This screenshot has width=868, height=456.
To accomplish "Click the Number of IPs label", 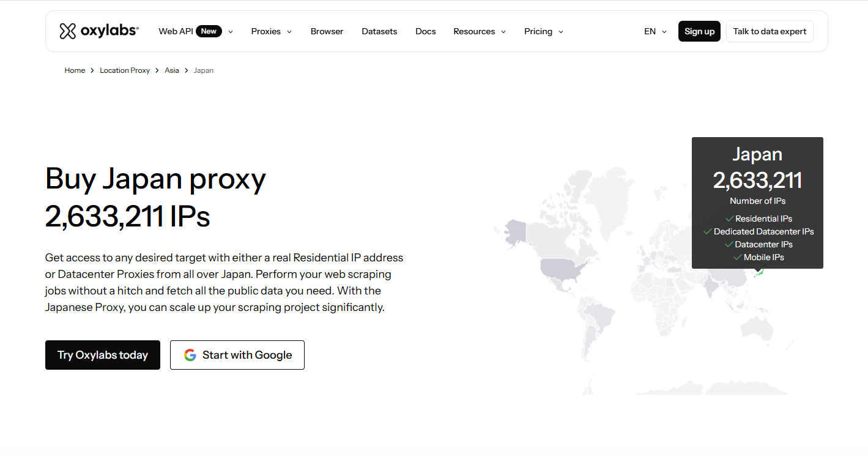I will pyautogui.click(x=757, y=201).
